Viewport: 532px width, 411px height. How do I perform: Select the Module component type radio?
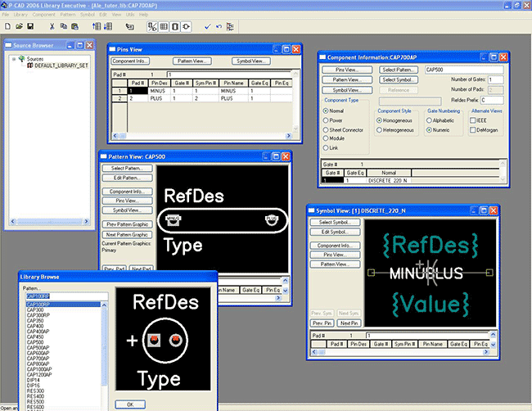[326, 138]
